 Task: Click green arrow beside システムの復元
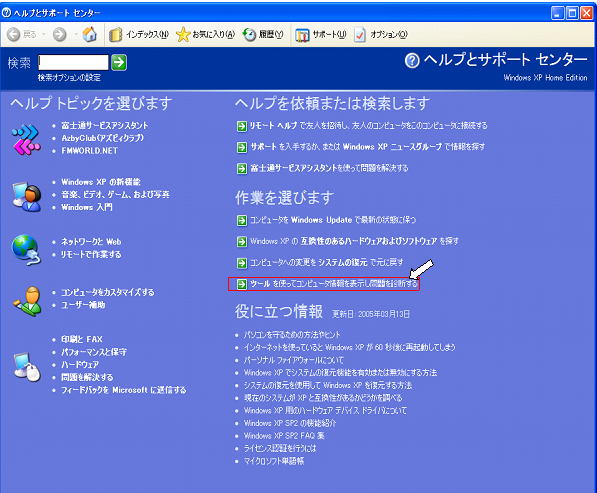point(242,263)
